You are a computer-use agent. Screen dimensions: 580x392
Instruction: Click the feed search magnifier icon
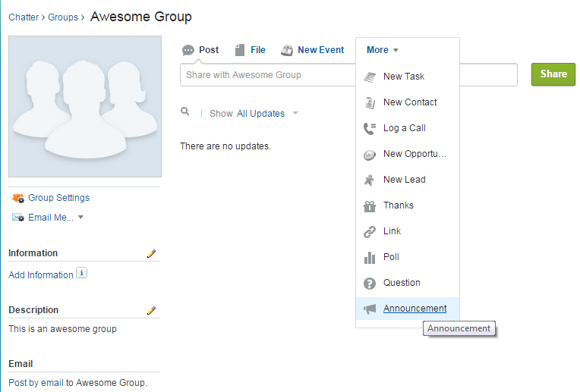(x=185, y=111)
